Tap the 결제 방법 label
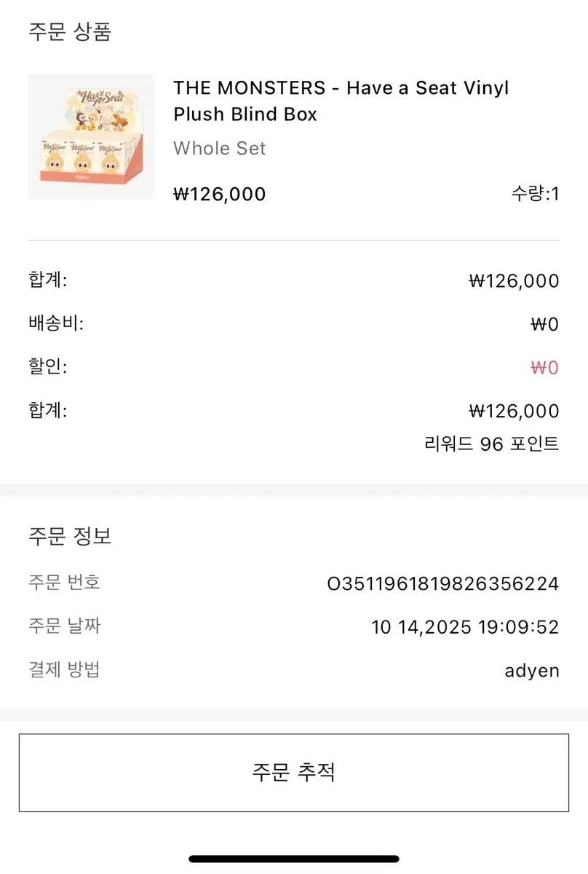 point(65,669)
